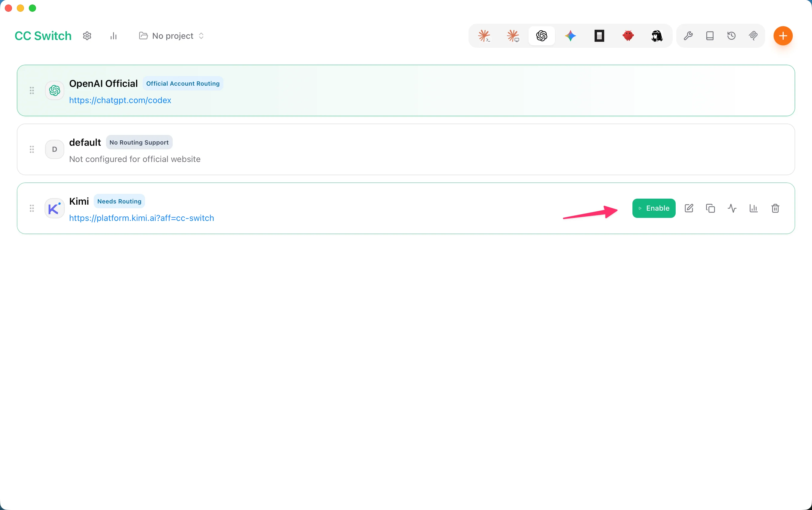
Task: Click the Enable button for Kimi
Action: (654, 208)
